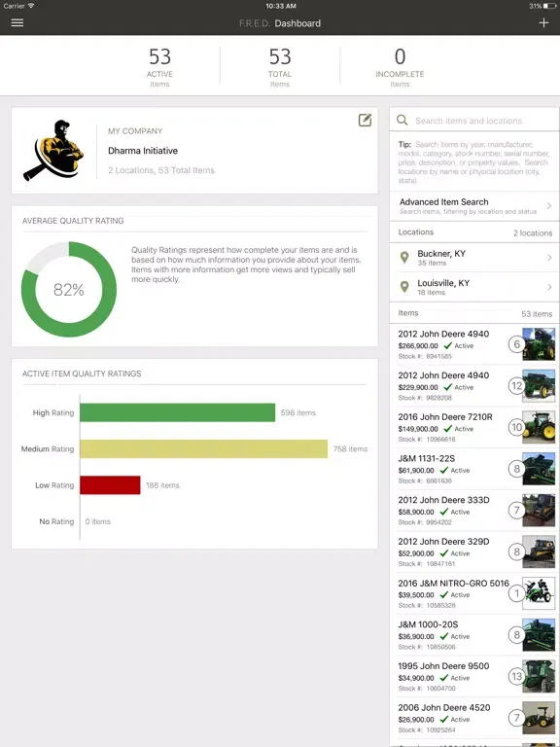Screen dimensions: 560x747
Task: Open thumbnail of John Deere 4940 $229,900
Action: (539, 385)
